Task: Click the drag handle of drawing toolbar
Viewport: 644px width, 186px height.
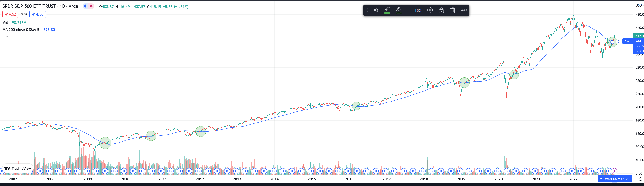Action: [x=367, y=10]
